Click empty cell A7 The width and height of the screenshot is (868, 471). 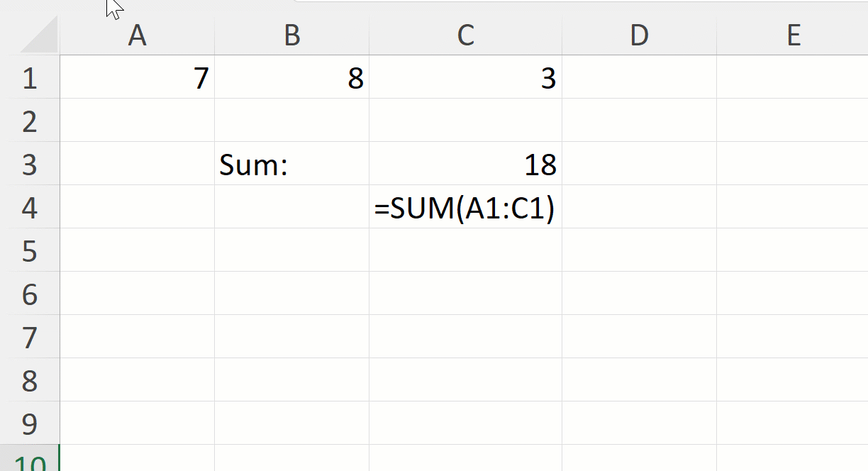[x=138, y=338]
